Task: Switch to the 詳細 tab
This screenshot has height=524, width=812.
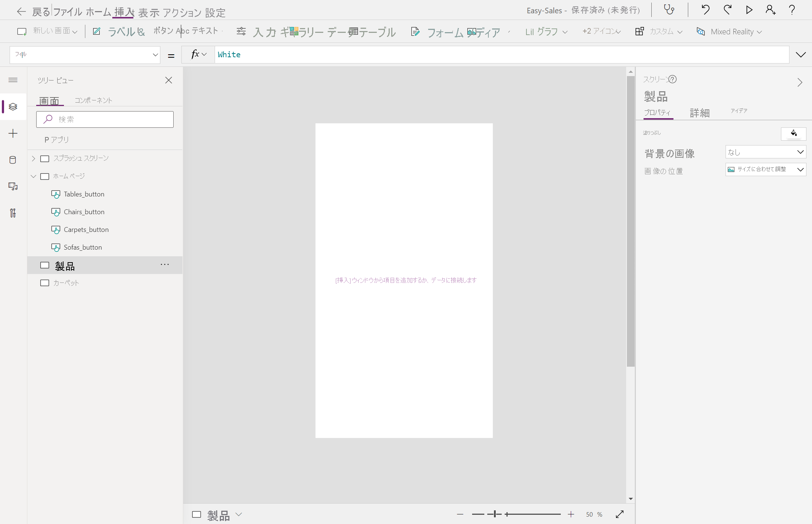Action: pos(700,113)
